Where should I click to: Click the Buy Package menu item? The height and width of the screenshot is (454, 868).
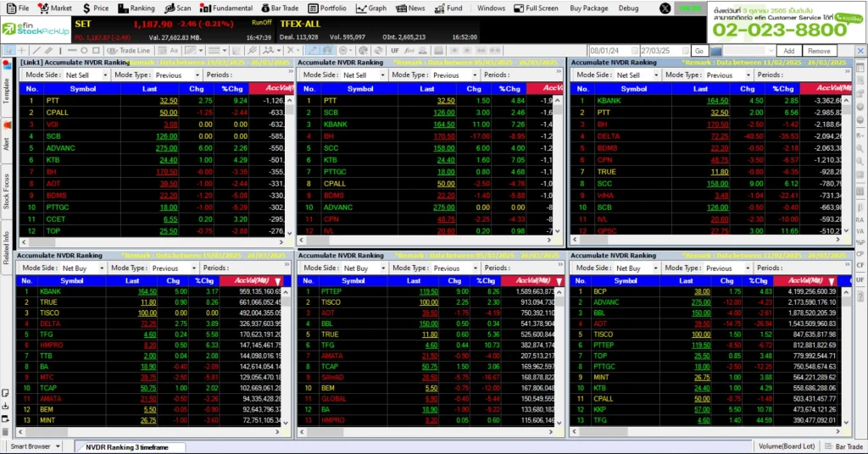[588, 8]
